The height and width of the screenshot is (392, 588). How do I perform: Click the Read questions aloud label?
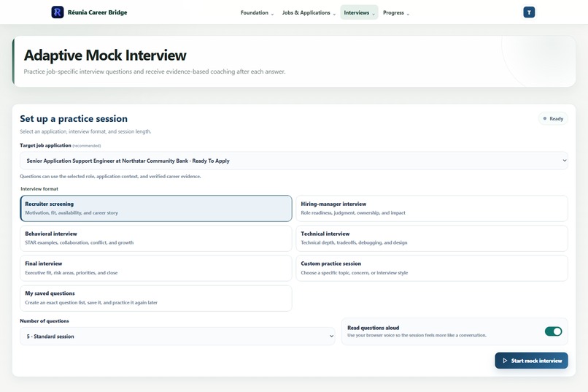pyautogui.click(x=373, y=328)
